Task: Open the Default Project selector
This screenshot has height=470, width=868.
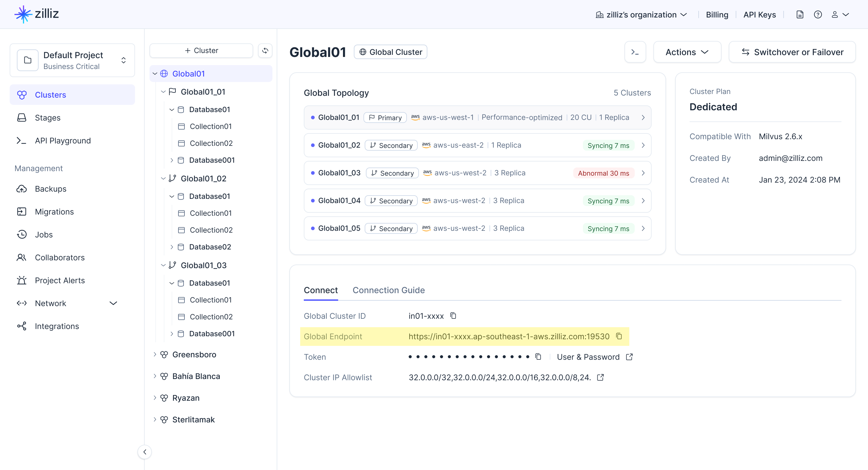Action: pos(72,60)
